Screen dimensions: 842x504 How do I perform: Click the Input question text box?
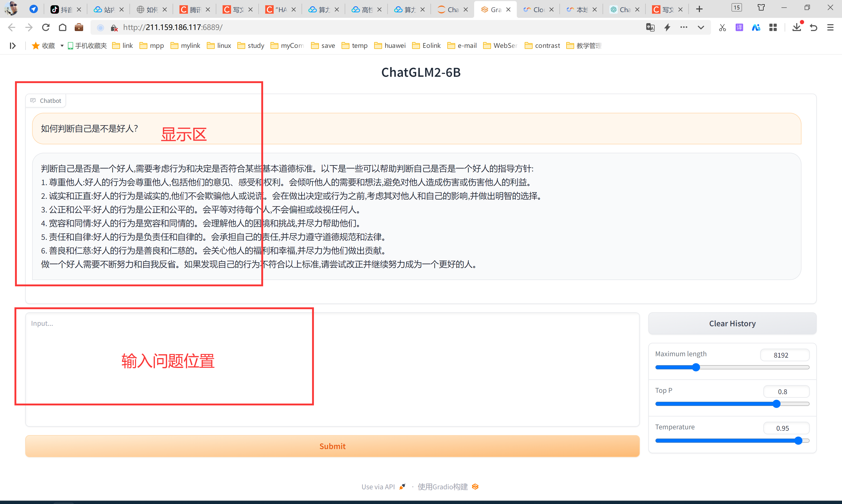click(x=332, y=369)
